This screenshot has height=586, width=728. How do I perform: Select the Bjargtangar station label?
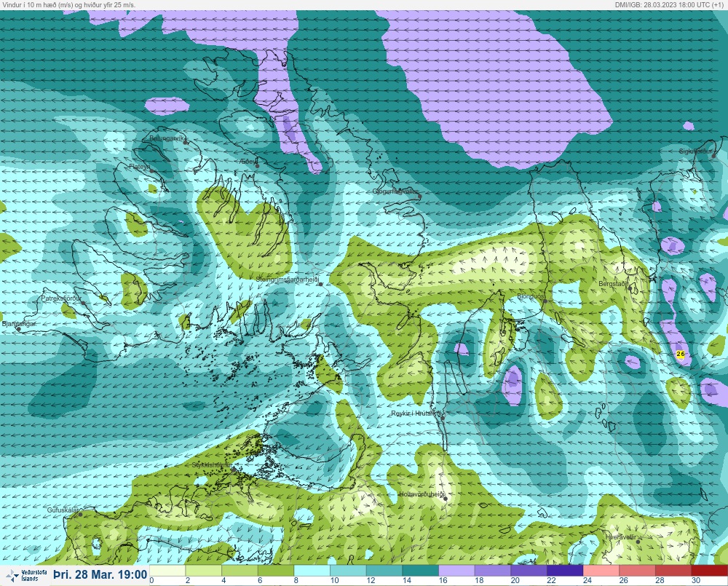[19, 324]
